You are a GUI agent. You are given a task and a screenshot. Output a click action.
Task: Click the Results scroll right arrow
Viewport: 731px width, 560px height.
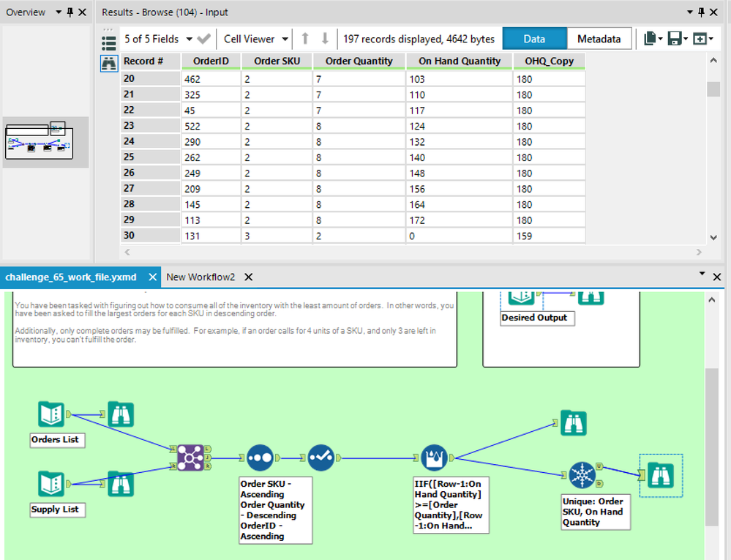[x=699, y=253]
